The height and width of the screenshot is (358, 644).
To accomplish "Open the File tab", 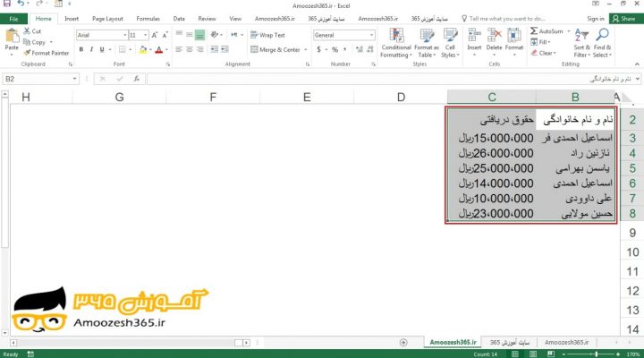I will tap(13, 19).
